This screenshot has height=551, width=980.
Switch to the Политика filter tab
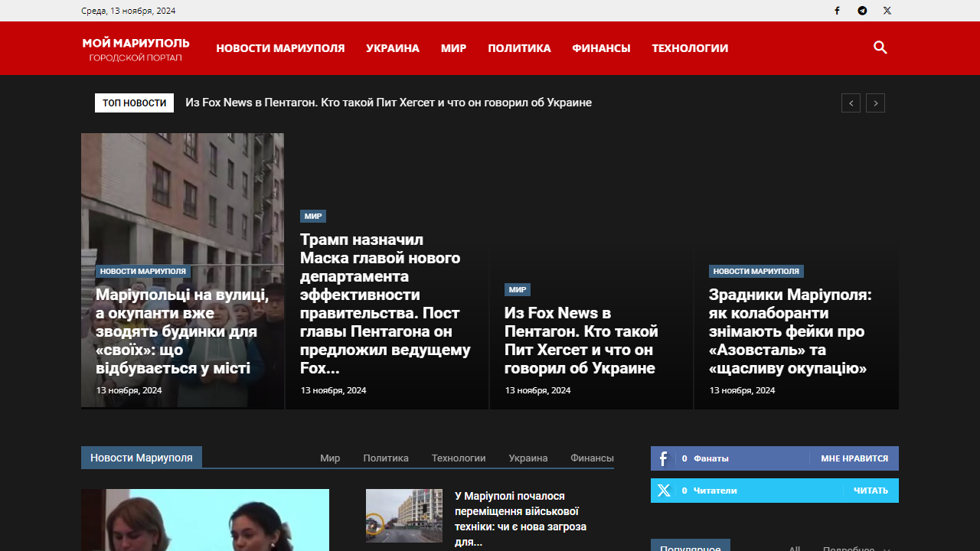(385, 458)
